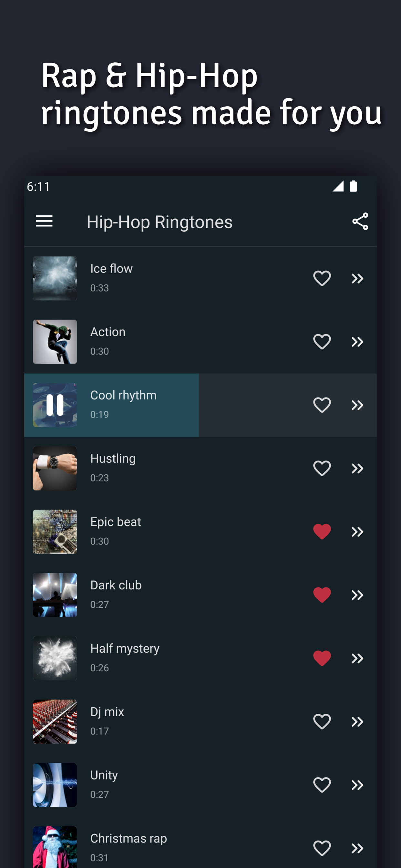This screenshot has height=868, width=401.
Task: Unfavorite the Half mystery ringtone
Action: pyautogui.click(x=322, y=658)
